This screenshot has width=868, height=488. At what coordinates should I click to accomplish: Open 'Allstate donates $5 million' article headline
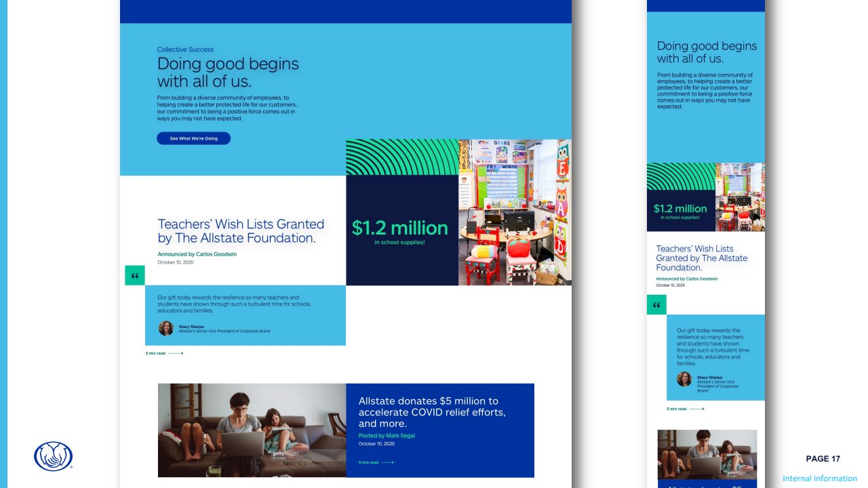coord(432,412)
